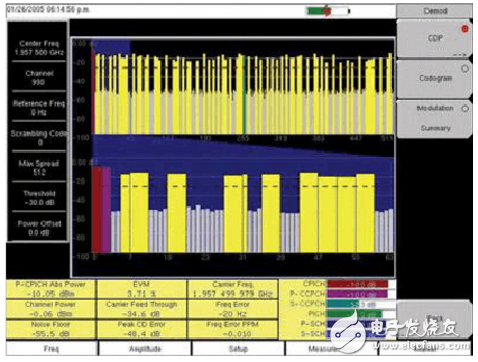
Task: Select the Power Offset parameter
Action: (39, 228)
